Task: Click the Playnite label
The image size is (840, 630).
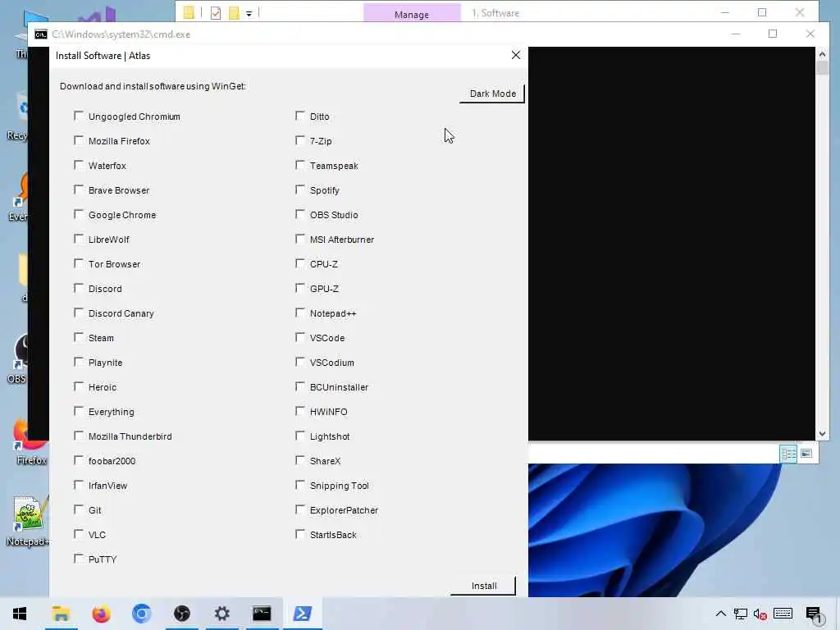Action: pos(106,363)
